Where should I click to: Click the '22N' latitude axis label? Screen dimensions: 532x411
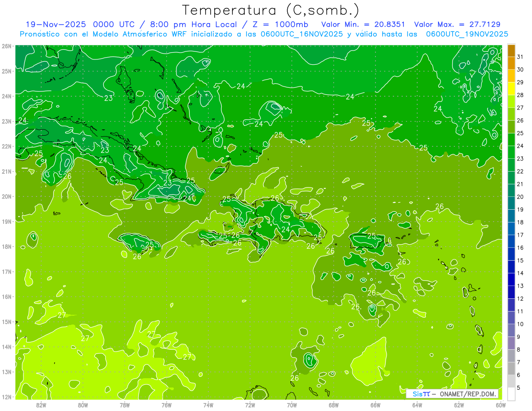[x=6, y=146]
